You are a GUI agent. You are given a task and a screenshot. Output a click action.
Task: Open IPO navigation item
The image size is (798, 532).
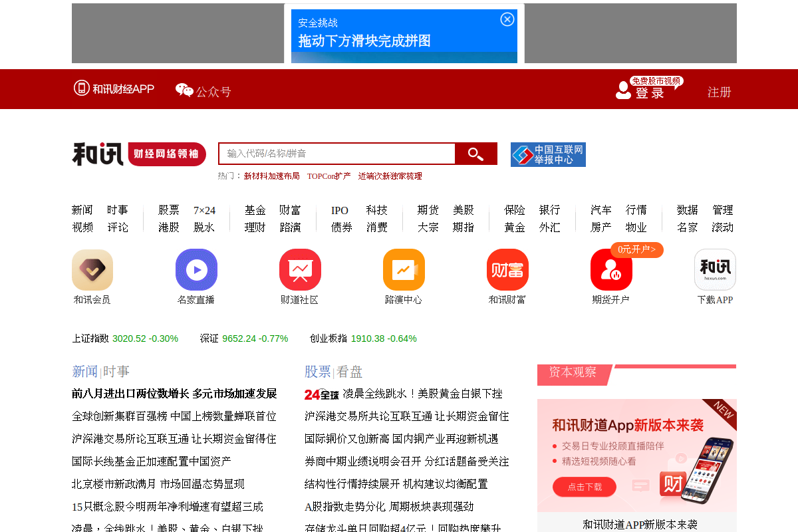point(340,210)
